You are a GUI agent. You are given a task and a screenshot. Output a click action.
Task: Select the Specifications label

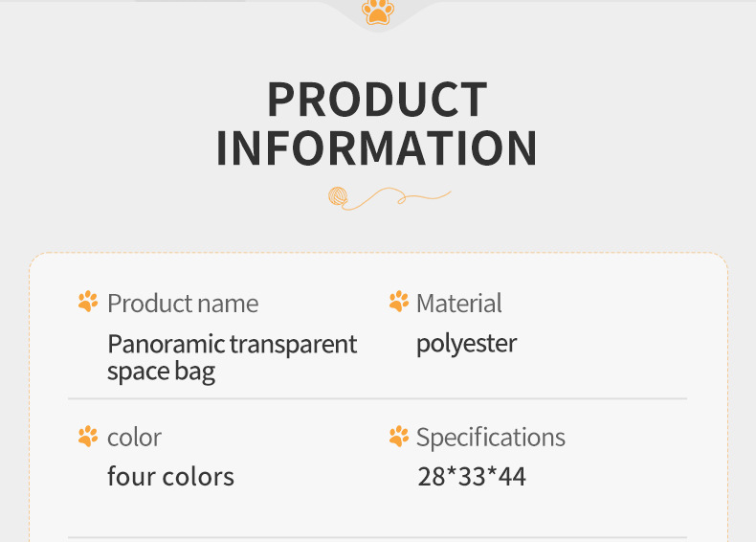click(x=491, y=438)
